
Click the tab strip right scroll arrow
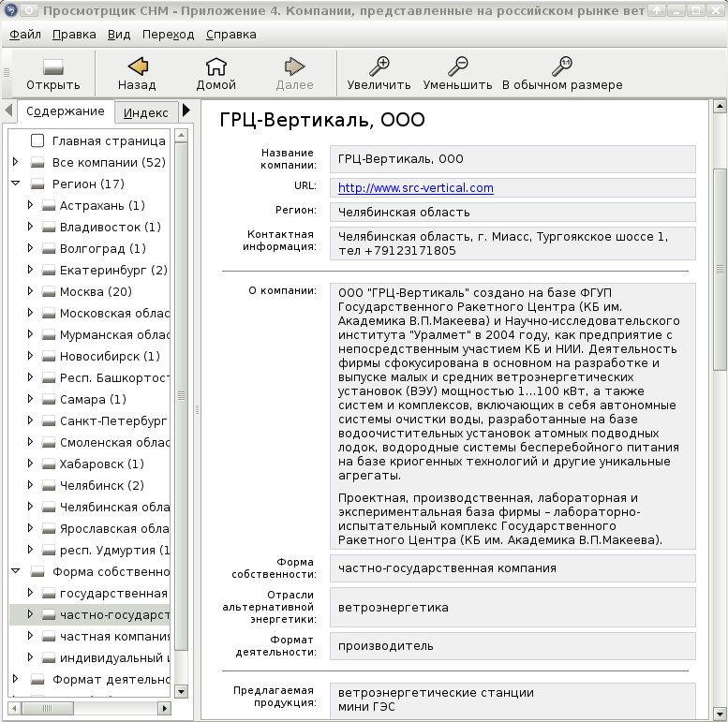coord(186,111)
